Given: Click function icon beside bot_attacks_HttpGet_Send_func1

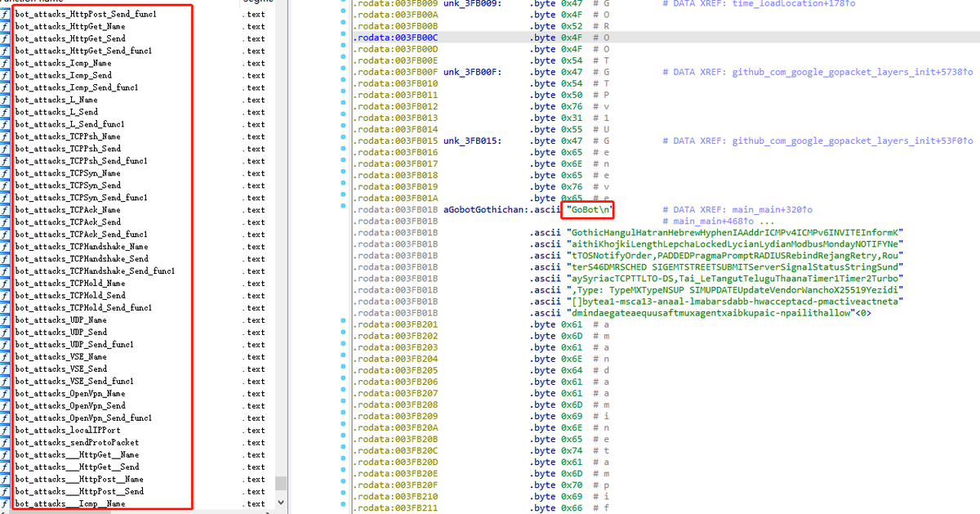Looking at the screenshot, I should click(x=6, y=51).
